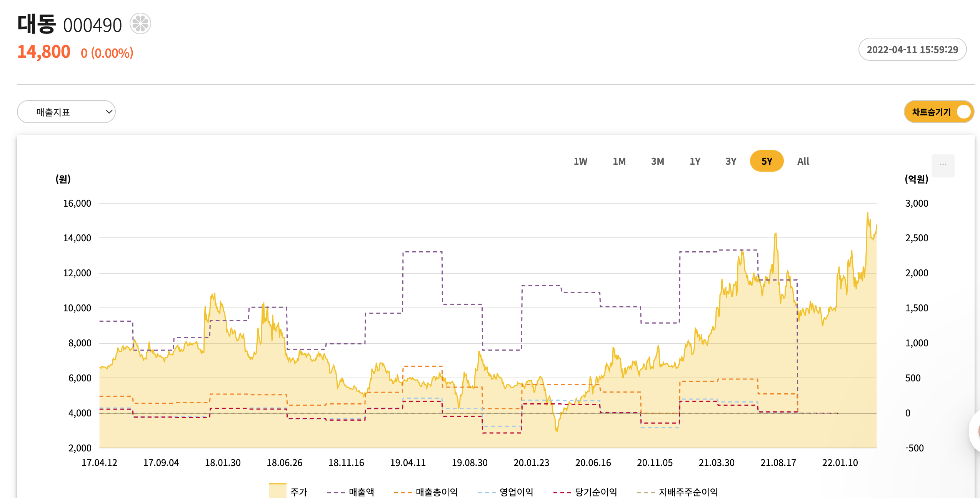Click the chevron arrow in 매출지표 selector

tap(109, 112)
